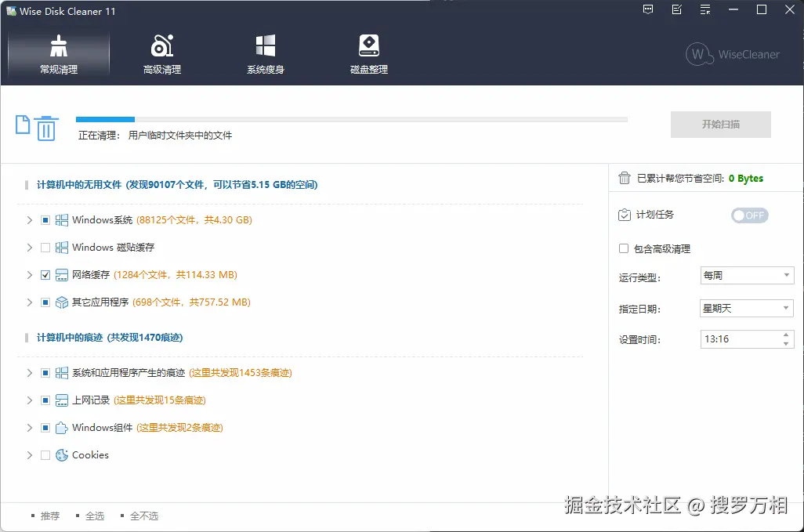The height and width of the screenshot is (532, 804).
Task: Select the 其它应用程序 698个文件 row text
Action: [x=161, y=302]
